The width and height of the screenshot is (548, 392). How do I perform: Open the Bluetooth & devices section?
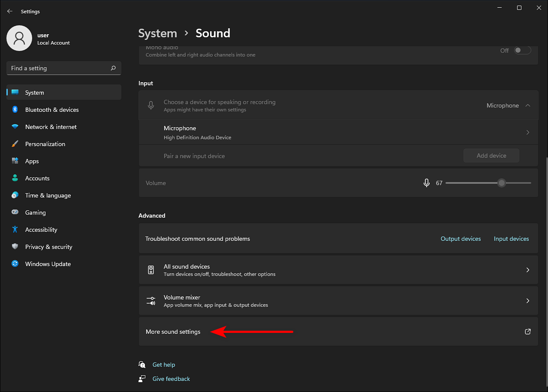52,110
